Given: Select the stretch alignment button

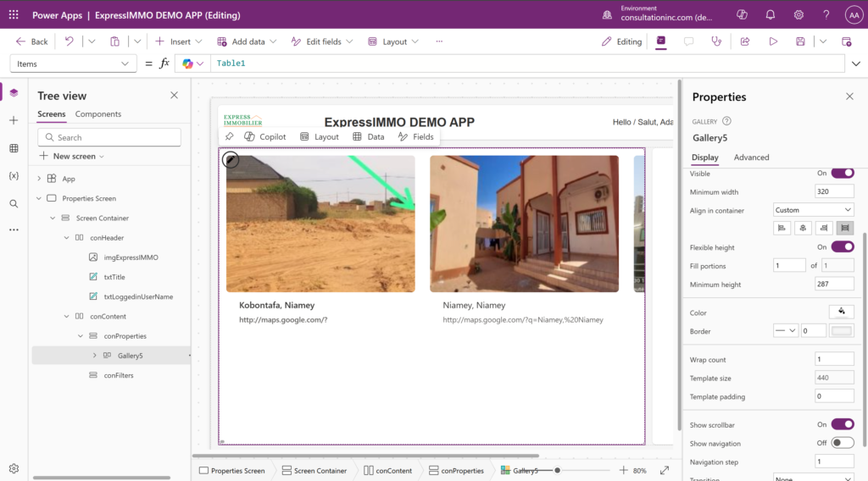Looking at the screenshot, I should pos(845,228).
